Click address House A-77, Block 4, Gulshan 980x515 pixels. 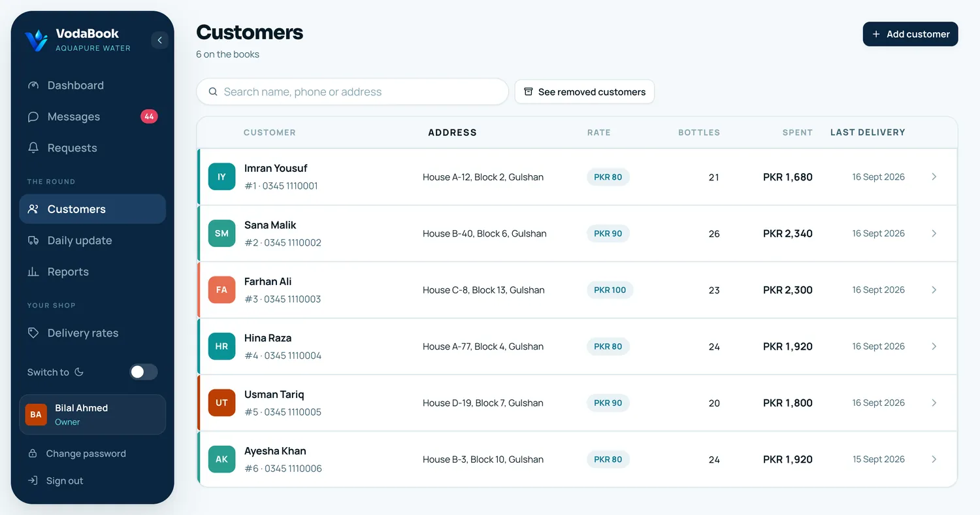[483, 346]
